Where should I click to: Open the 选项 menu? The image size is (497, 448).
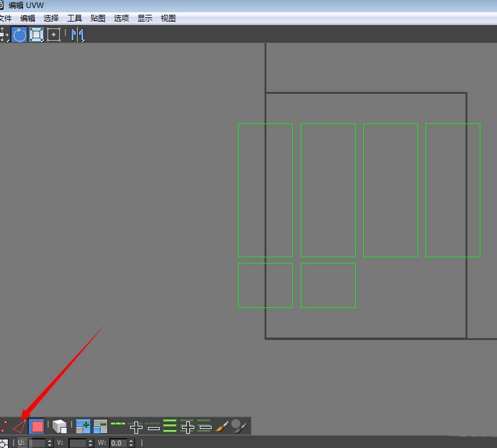(x=121, y=19)
